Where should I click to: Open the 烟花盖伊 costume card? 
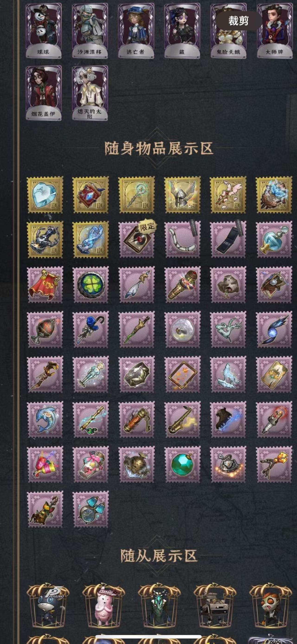coord(44,93)
